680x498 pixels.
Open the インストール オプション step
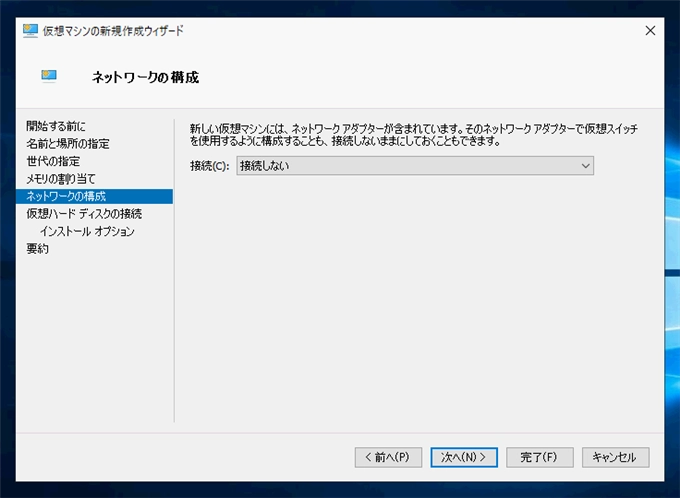pos(87,231)
